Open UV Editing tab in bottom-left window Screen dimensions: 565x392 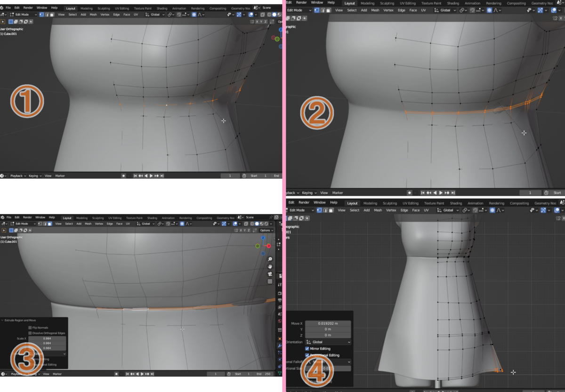pos(115,218)
